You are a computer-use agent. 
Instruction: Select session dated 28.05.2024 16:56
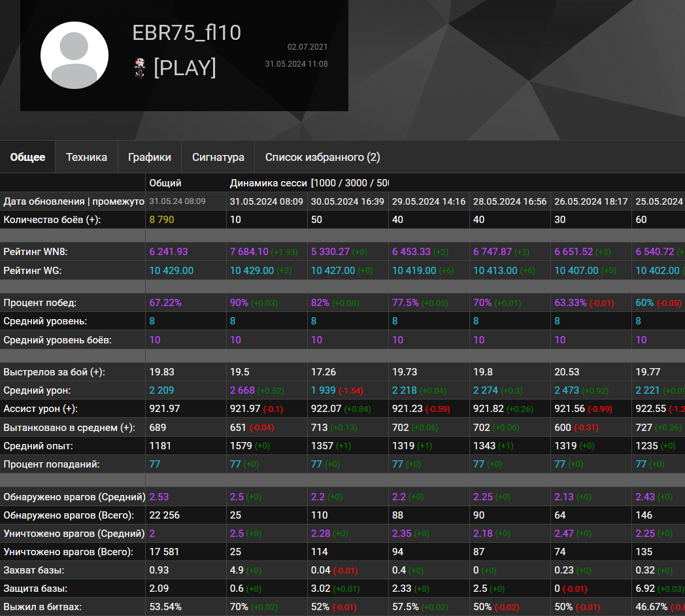[510, 201]
